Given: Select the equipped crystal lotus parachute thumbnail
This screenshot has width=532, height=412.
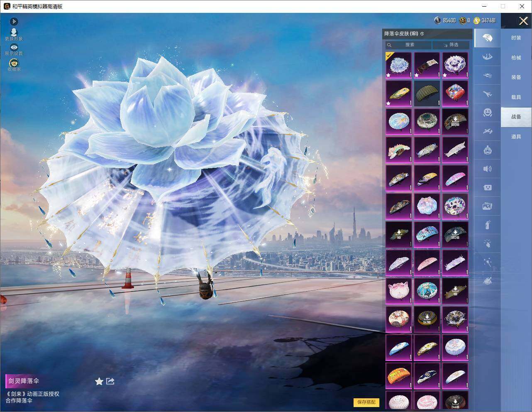Looking at the screenshot, I should coord(399,65).
